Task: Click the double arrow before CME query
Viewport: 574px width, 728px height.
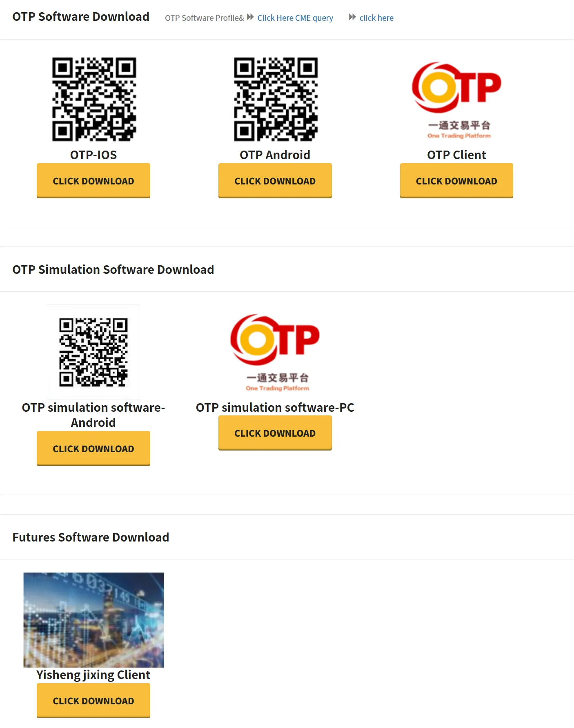Action: (x=250, y=17)
